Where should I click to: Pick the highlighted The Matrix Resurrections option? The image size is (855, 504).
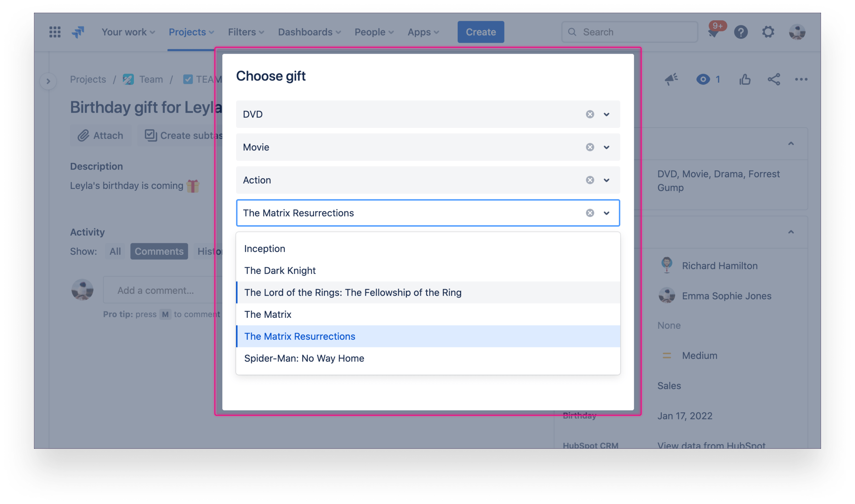[428, 336]
